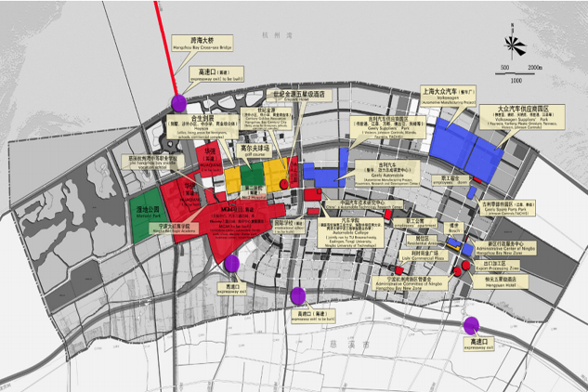Click the Hangzhou Bay vocational school label
Viewport: 588px width, 392px height.
[153, 162]
